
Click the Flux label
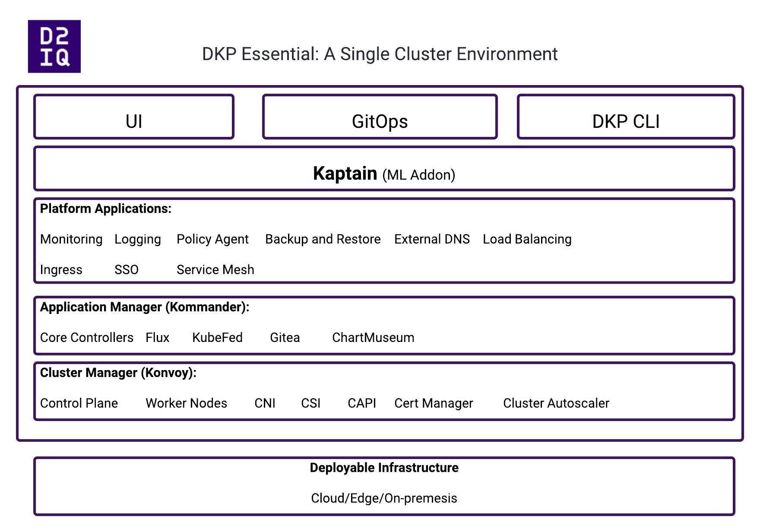click(x=158, y=338)
